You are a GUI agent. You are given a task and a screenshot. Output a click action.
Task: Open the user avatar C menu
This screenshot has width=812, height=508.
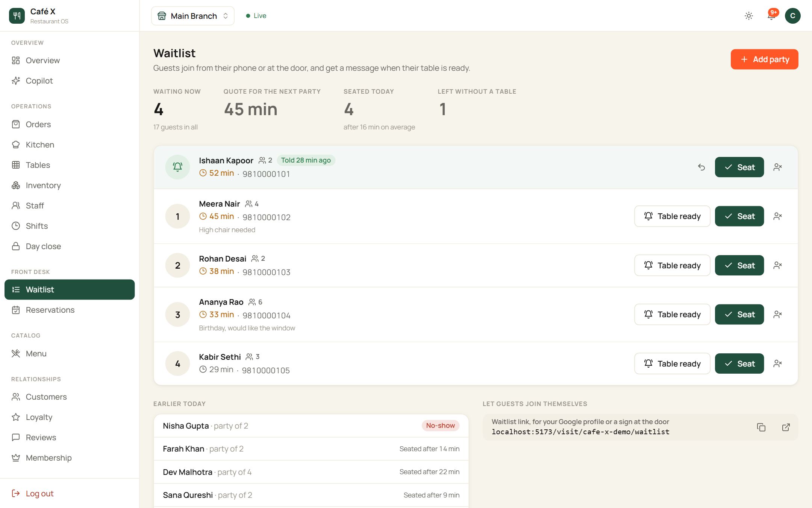[x=793, y=16]
